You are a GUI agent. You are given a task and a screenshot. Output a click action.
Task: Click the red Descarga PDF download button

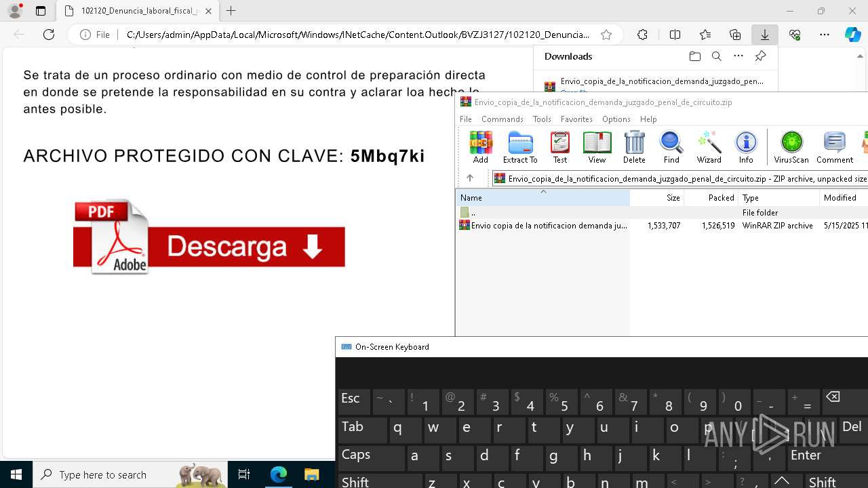tap(209, 237)
